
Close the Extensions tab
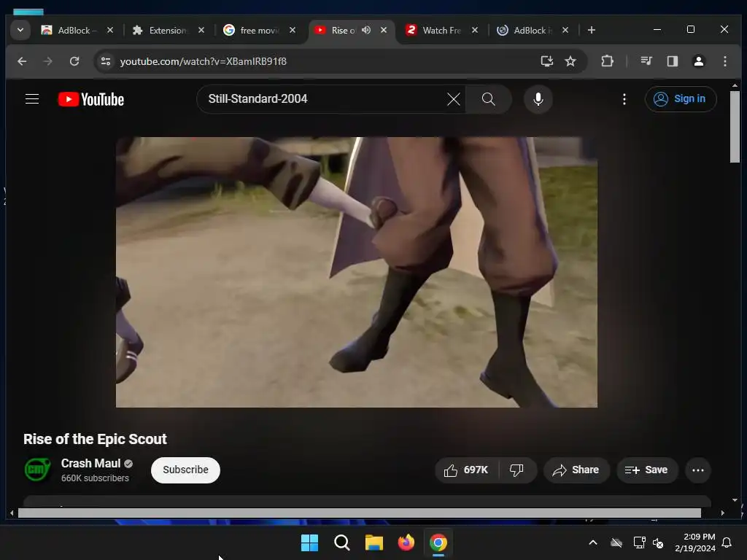click(x=201, y=30)
